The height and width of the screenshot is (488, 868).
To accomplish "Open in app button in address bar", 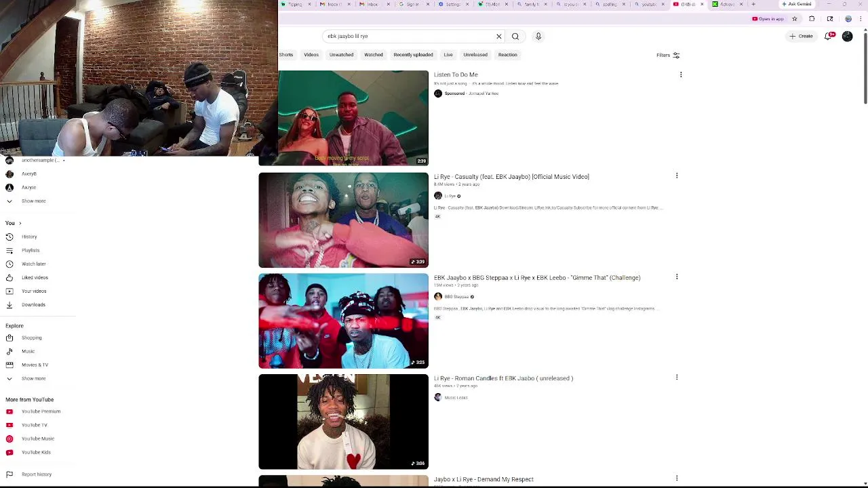I will (768, 19).
